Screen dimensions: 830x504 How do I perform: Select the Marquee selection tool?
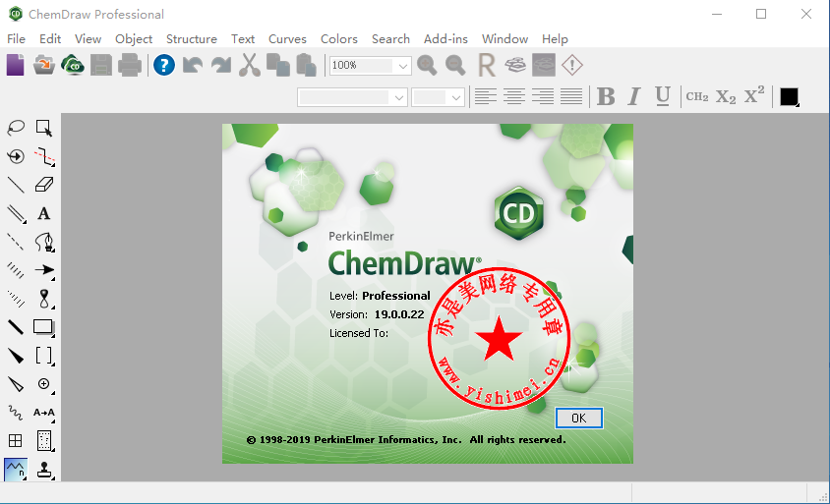coord(44,128)
